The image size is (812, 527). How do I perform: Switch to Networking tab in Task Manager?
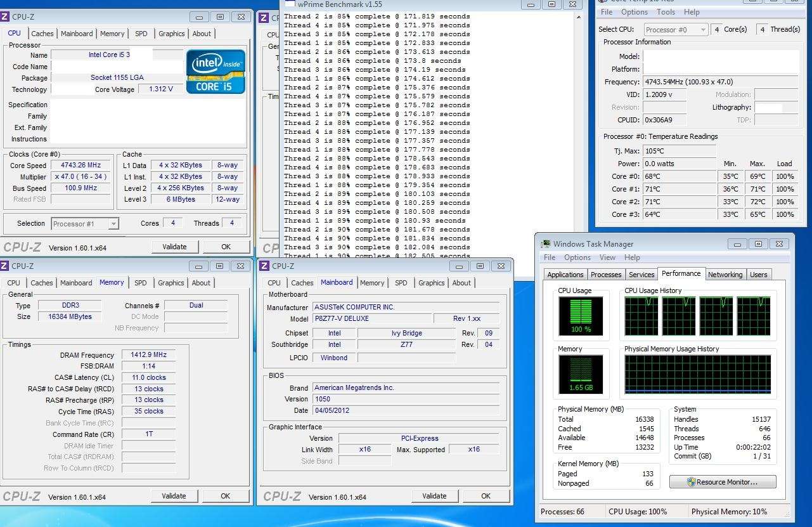pyautogui.click(x=725, y=275)
